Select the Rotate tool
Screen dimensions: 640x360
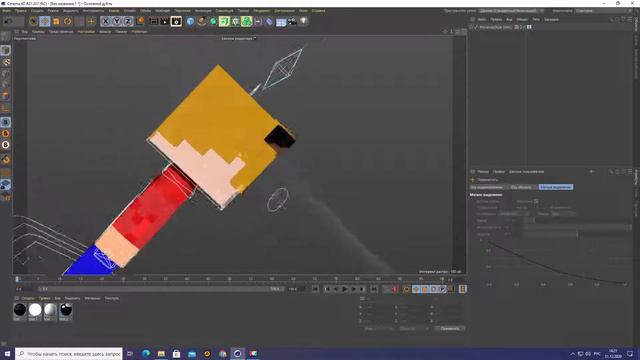pos(67,21)
